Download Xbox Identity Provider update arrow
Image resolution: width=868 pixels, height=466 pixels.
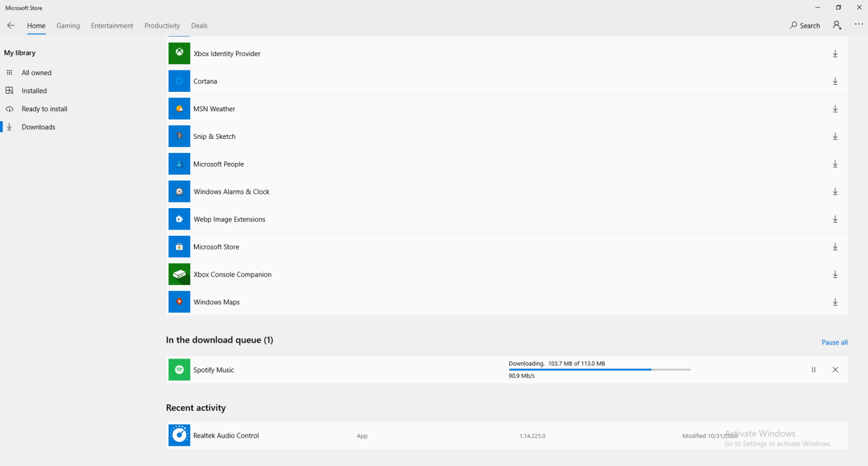[x=835, y=53]
